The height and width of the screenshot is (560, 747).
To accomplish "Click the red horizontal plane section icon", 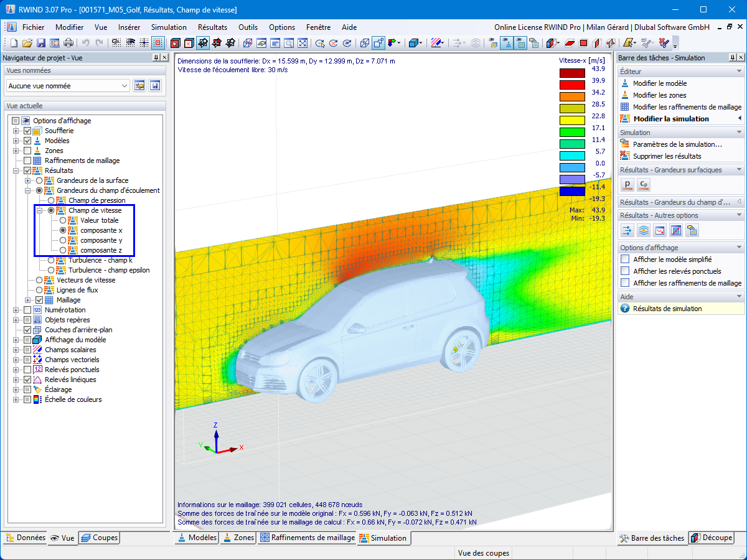I will tap(570, 43).
